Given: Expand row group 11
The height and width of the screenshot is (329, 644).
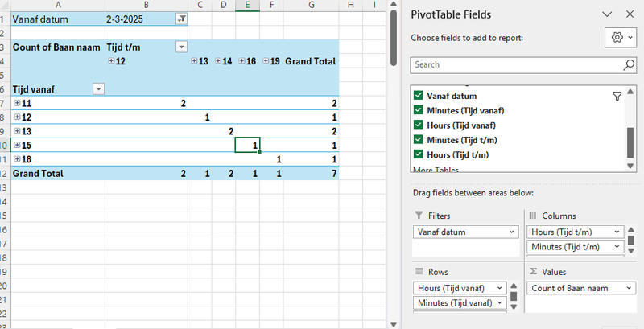Looking at the screenshot, I should point(17,103).
